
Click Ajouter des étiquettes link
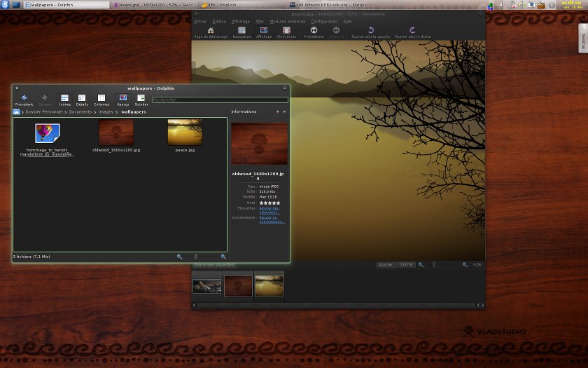(269, 210)
